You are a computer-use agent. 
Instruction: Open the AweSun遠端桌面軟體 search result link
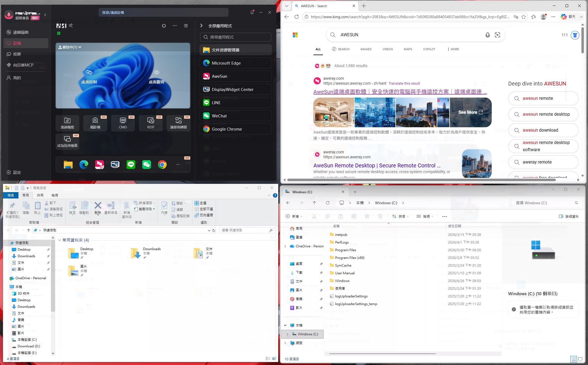tap(400, 92)
